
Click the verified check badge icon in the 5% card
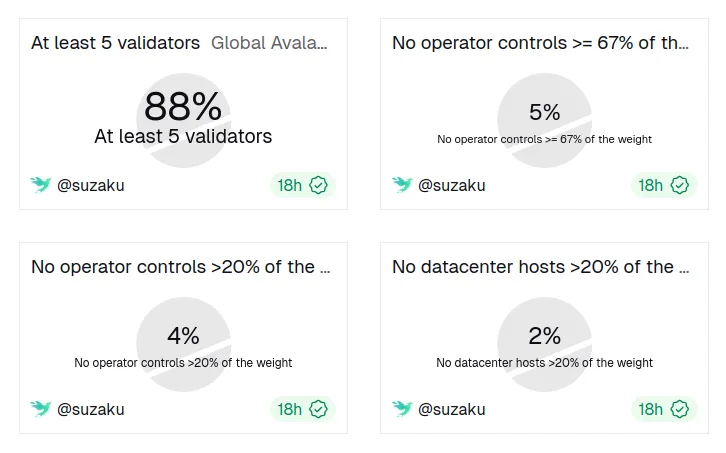680,185
